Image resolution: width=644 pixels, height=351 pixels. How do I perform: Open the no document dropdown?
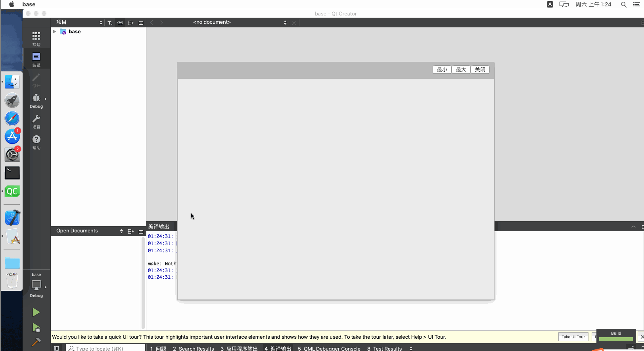coord(240,23)
